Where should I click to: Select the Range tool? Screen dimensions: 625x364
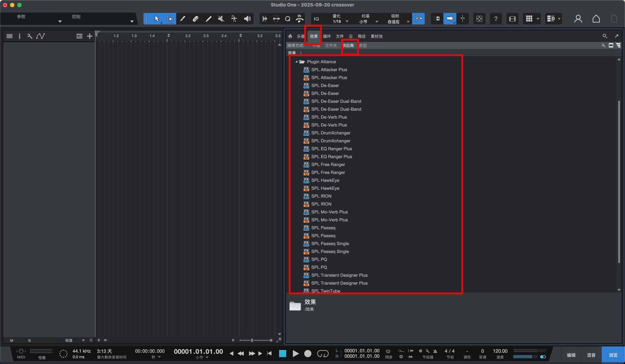point(170,19)
